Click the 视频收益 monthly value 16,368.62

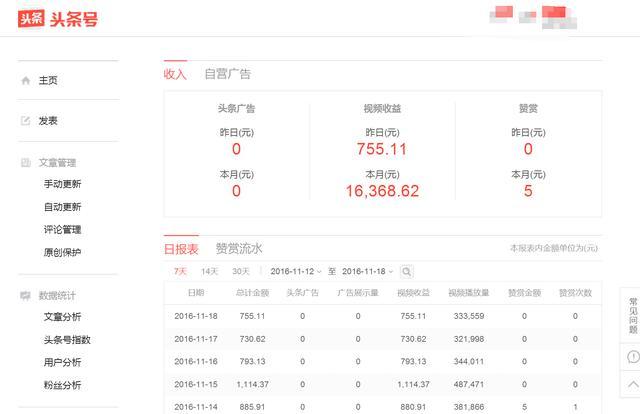tap(382, 191)
